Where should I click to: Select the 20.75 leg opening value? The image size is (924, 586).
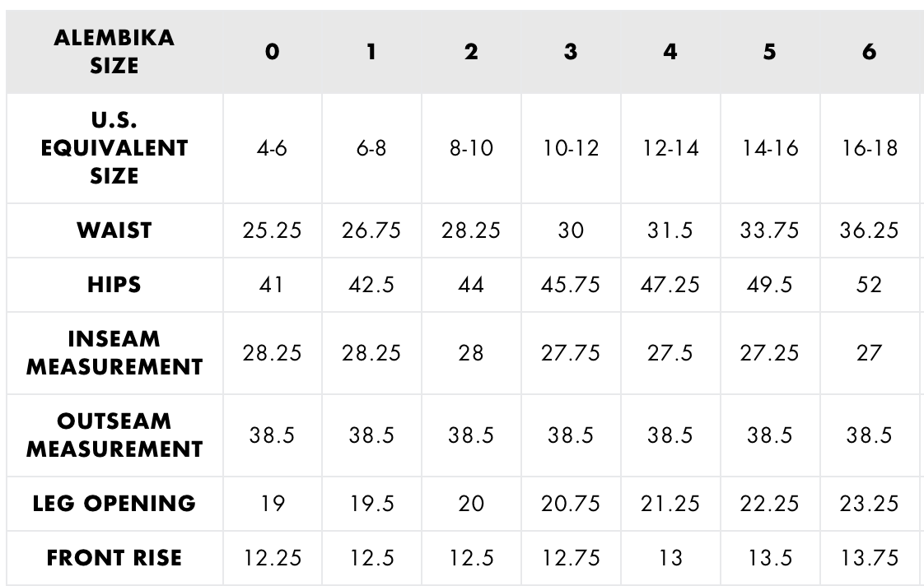[570, 503]
